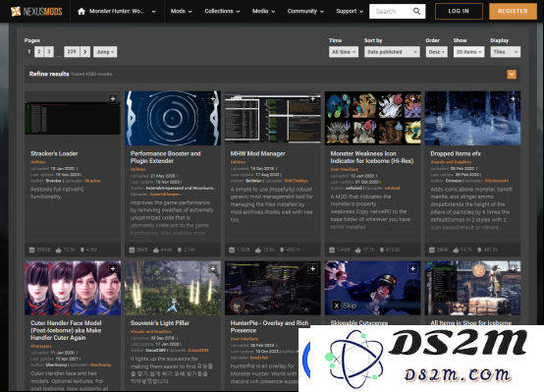
Task: Click endorsement thumbs-up on Stracker's Loader
Action: (58, 250)
